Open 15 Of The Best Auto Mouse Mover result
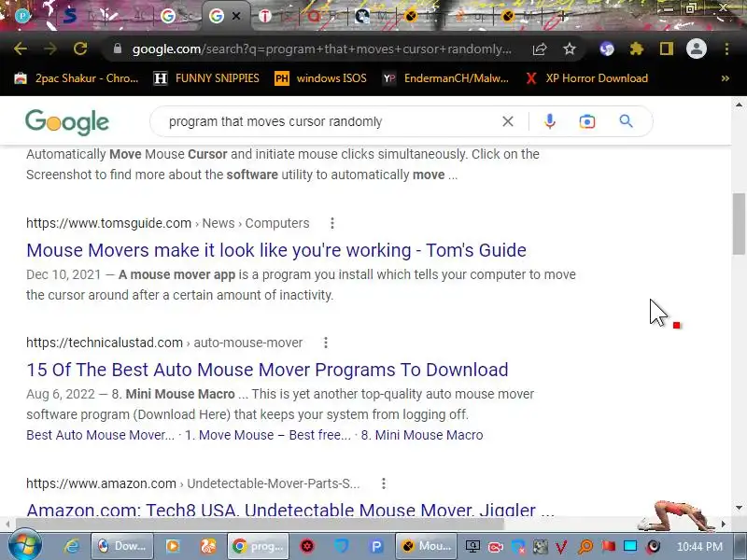This screenshot has width=747, height=560. (x=267, y=370)
